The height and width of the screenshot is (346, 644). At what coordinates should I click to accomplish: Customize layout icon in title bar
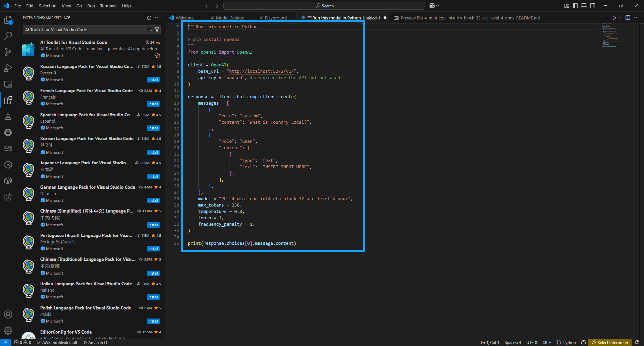point(567,6)
